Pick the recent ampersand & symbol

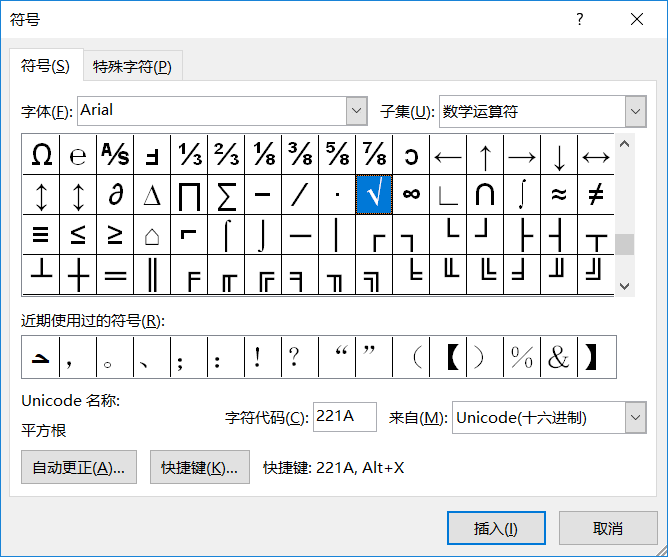coord(559,357)
